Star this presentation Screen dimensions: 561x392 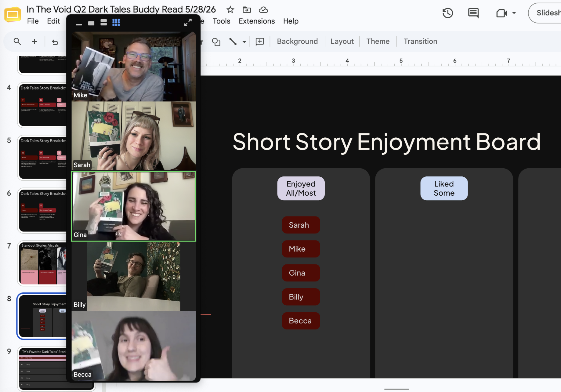230,10
